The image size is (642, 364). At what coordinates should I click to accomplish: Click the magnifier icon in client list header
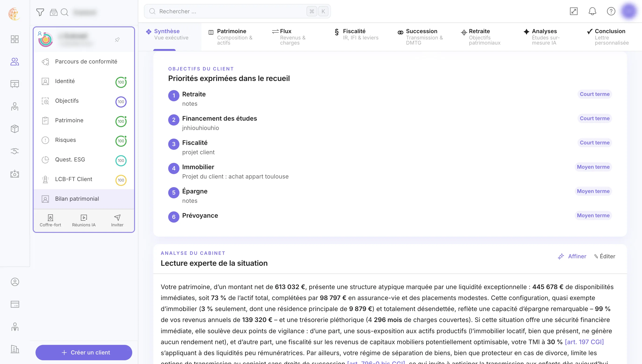tap(64, 12)
